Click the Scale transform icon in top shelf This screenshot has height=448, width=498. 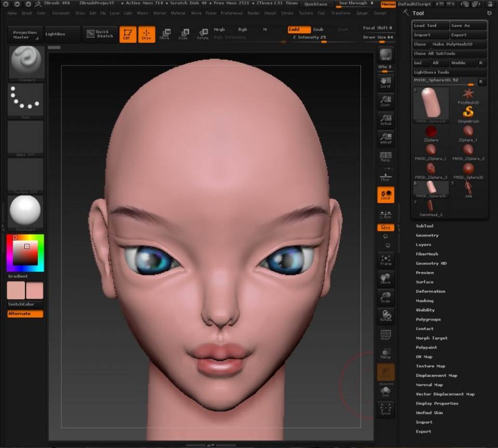tap(183, 34)
